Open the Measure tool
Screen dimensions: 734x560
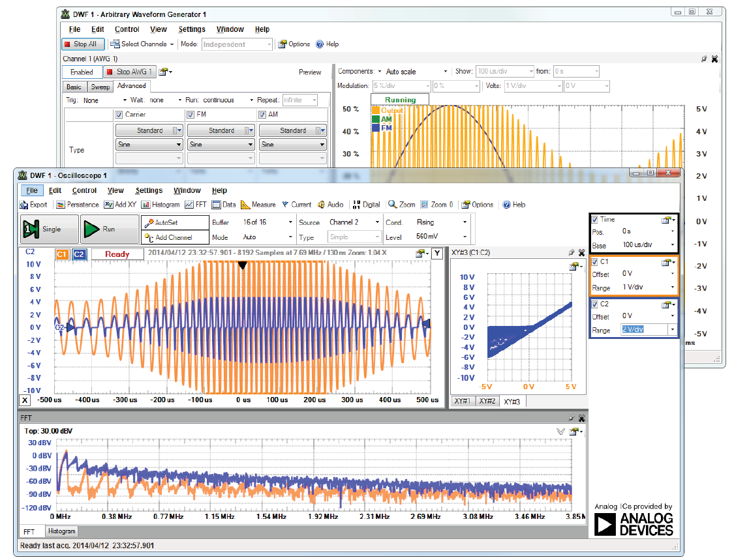tap(258, 205)
